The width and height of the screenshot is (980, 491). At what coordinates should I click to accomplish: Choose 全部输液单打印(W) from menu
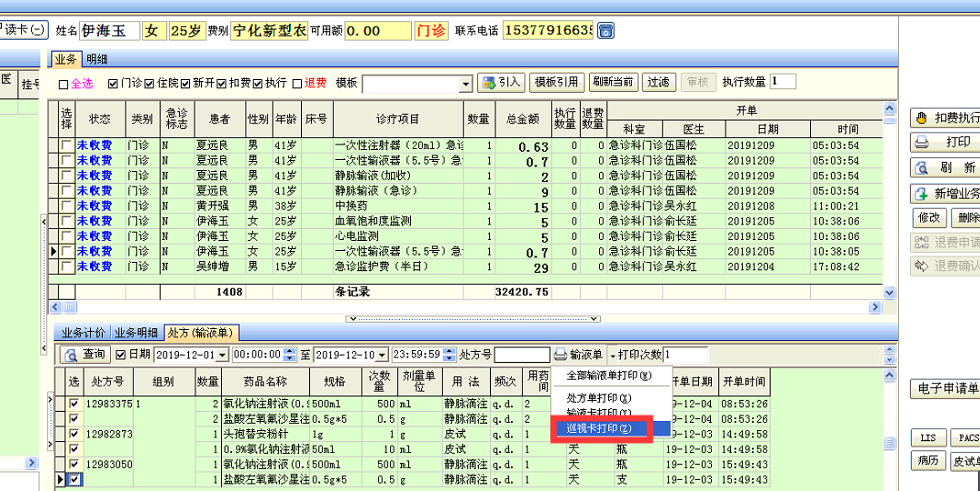coord(609,376)
